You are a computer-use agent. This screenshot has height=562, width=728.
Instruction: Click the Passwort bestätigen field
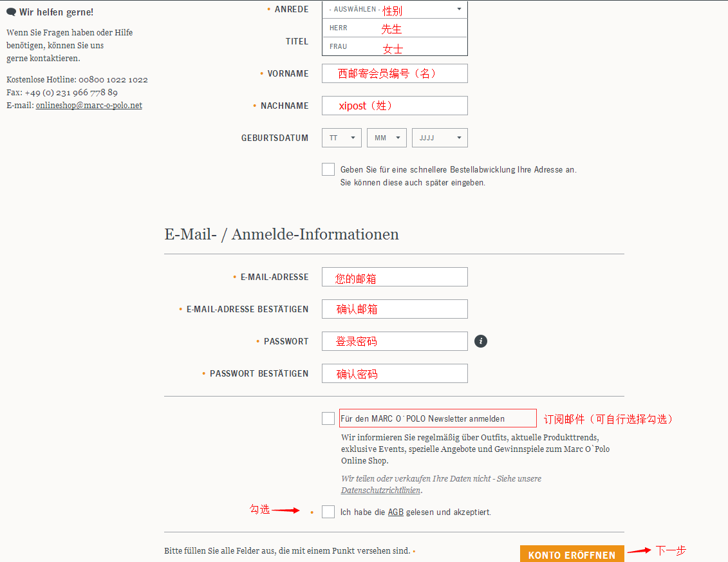click(x=395, y=373)
